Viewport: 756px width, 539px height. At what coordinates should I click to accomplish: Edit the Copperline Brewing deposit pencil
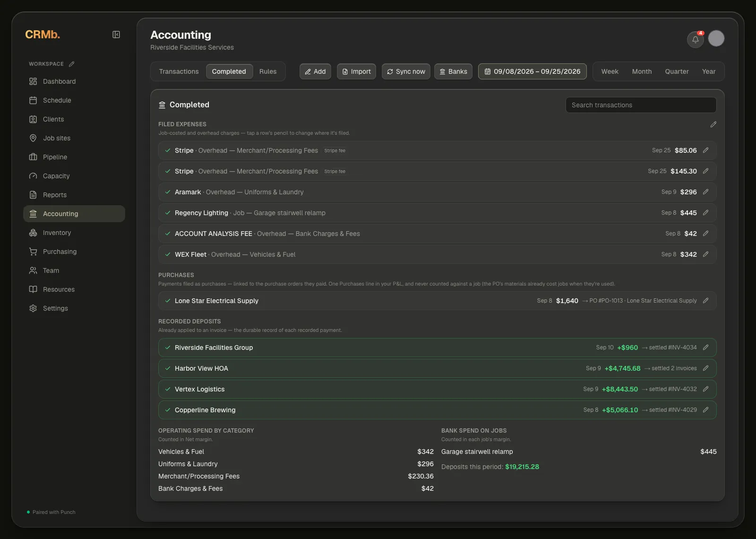705,410
